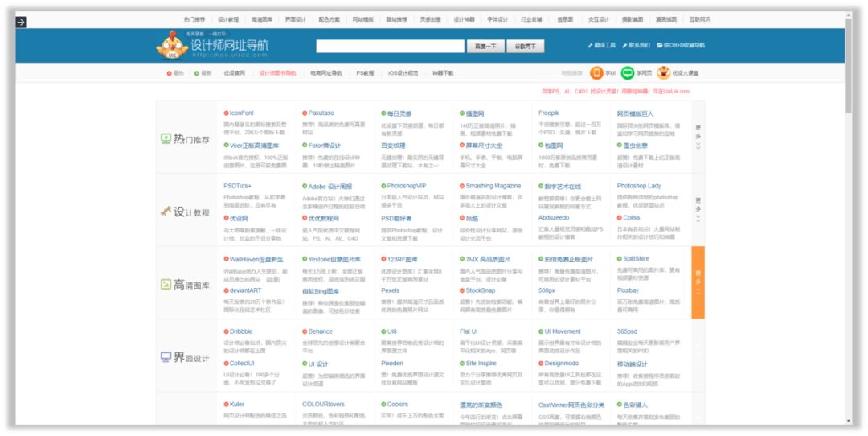Click the page's vertical scrollbar thumb

pyautogui.click(x=849, y=67)
